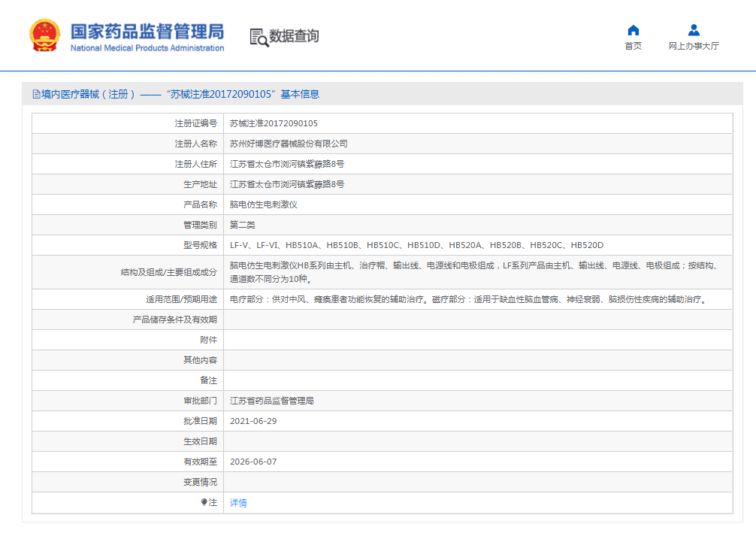Screen dimensions: 756x536
Task: Click the national emblem logo
Action: click(x=45, y=35)
